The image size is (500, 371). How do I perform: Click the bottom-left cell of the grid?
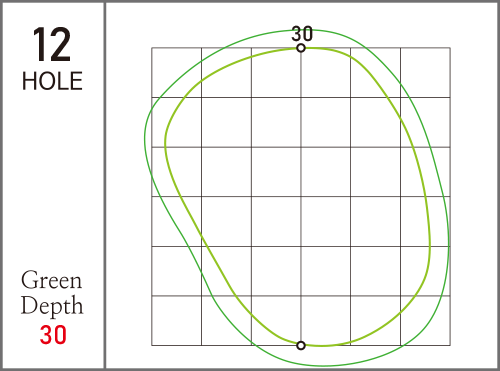click(x=177, y=321)
